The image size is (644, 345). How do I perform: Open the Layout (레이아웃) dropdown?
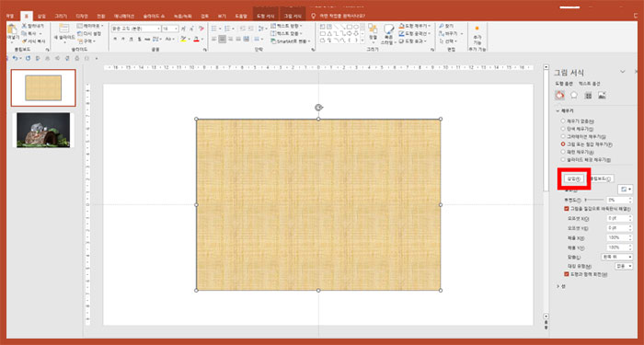[91, 26]
